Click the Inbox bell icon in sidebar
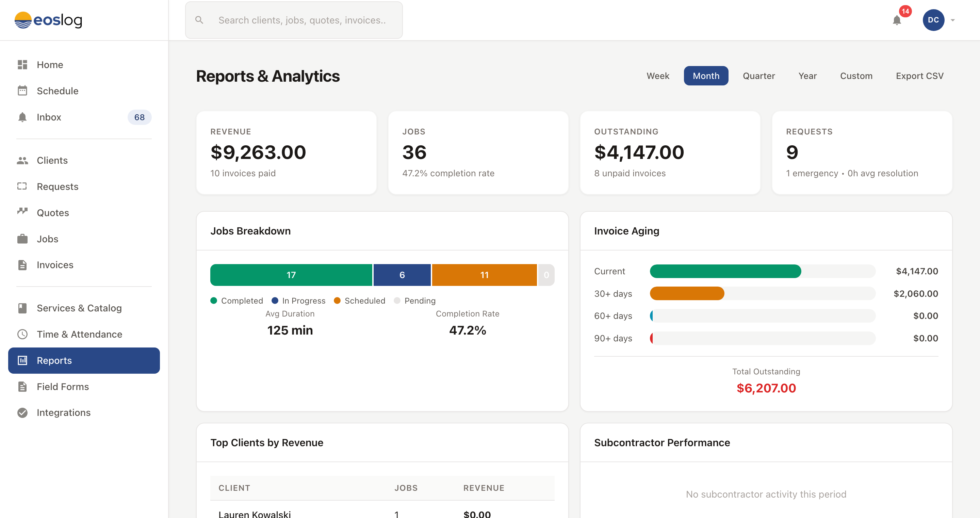The width and height of the screenshot is (980, 518). [22, 117]
